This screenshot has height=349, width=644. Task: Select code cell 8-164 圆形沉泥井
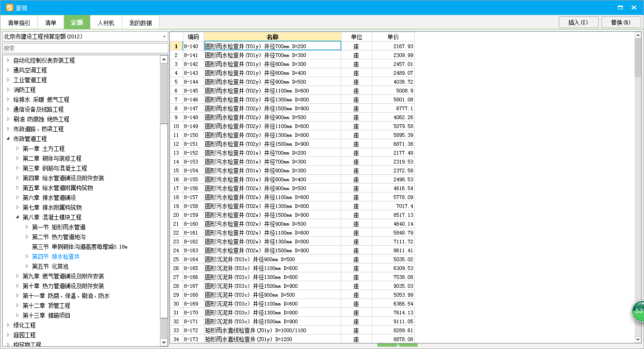point(193,259)
